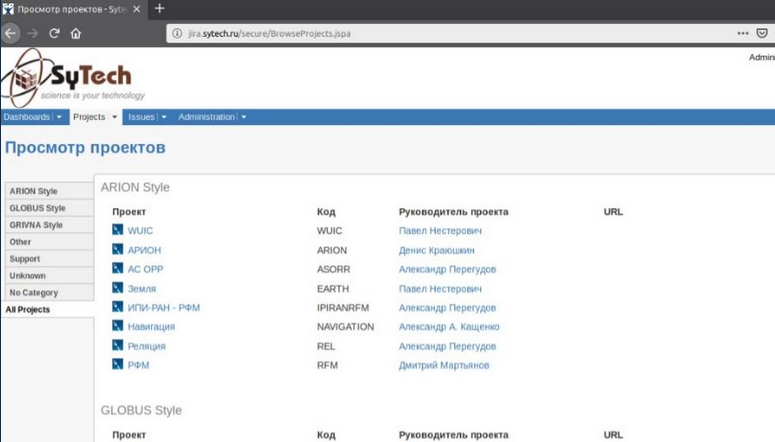Image resolution: width=775 pixels, height=442 pixels.
Task: Select the Support category in sidebar
Action: point(25,259)
